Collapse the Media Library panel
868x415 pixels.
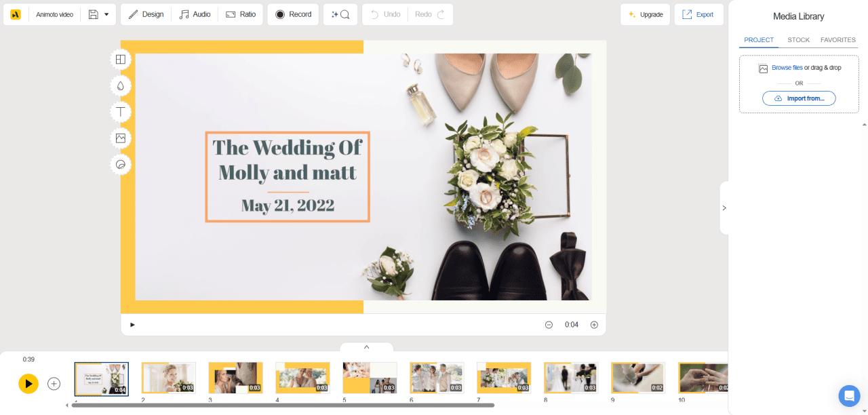click(x=724, y=207)
